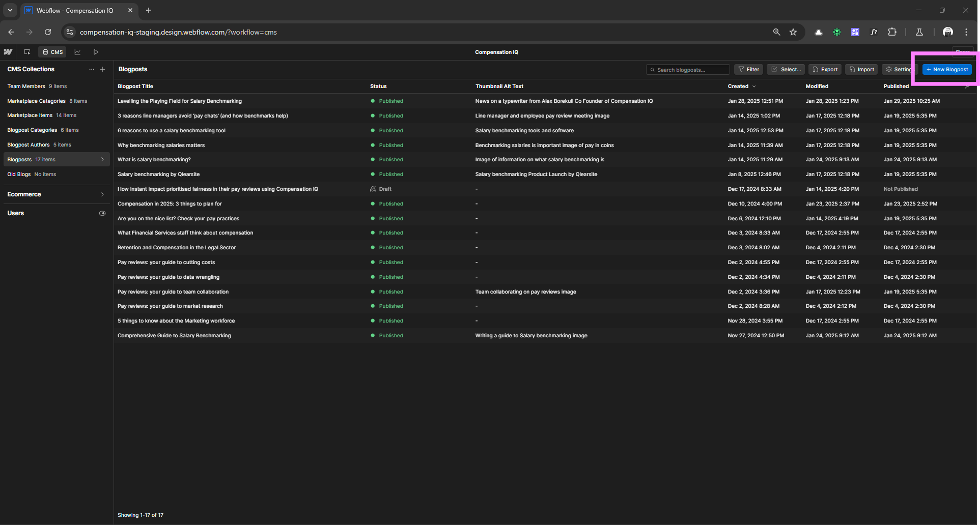Screen dimensions: 980x525
Task: Expand the Ecommerce section
Action: point(102,194)
